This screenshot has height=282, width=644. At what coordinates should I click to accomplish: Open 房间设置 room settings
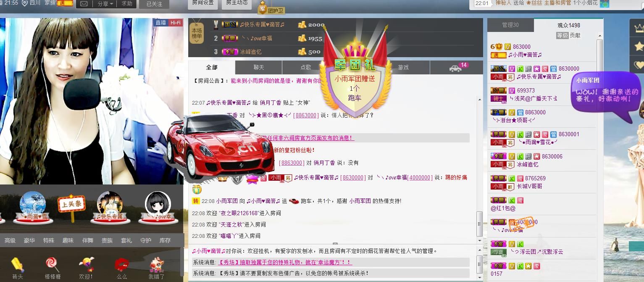203,3
